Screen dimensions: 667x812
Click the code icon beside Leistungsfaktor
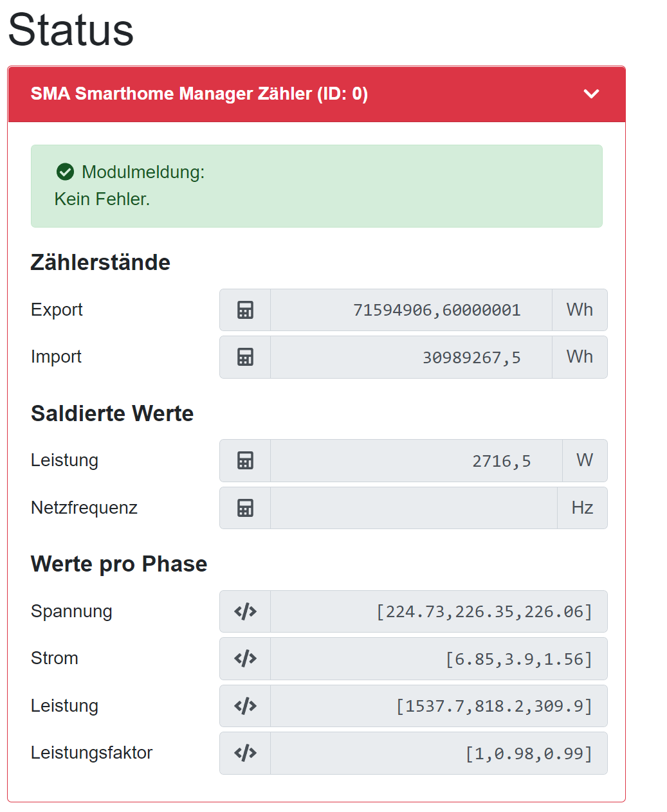[245, 753]
